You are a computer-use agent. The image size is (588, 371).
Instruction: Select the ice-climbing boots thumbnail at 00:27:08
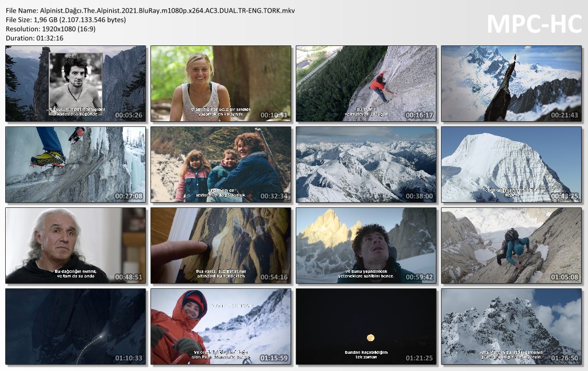click(x=76, y=165)
